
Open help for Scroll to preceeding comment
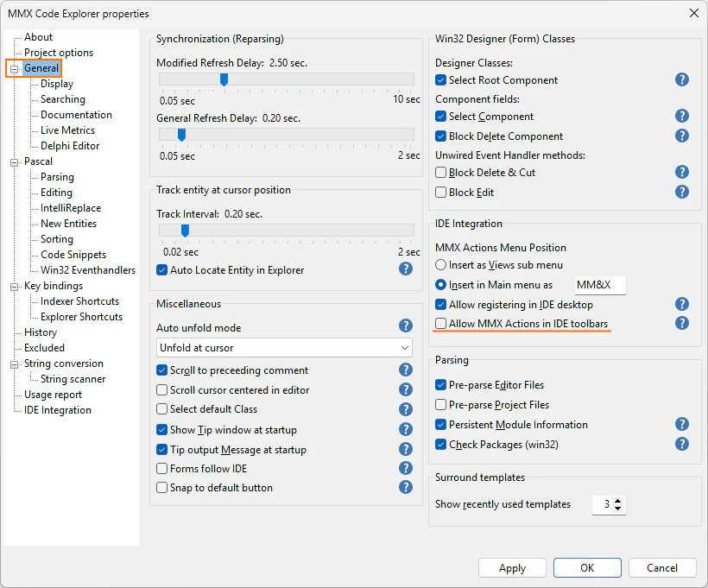click(x=406, y=370)
